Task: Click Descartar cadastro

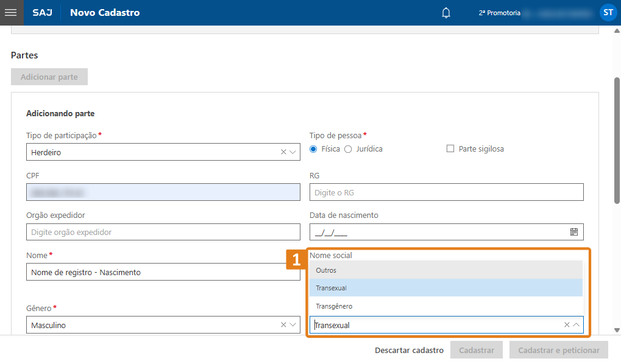Action: tap(409, 351)
